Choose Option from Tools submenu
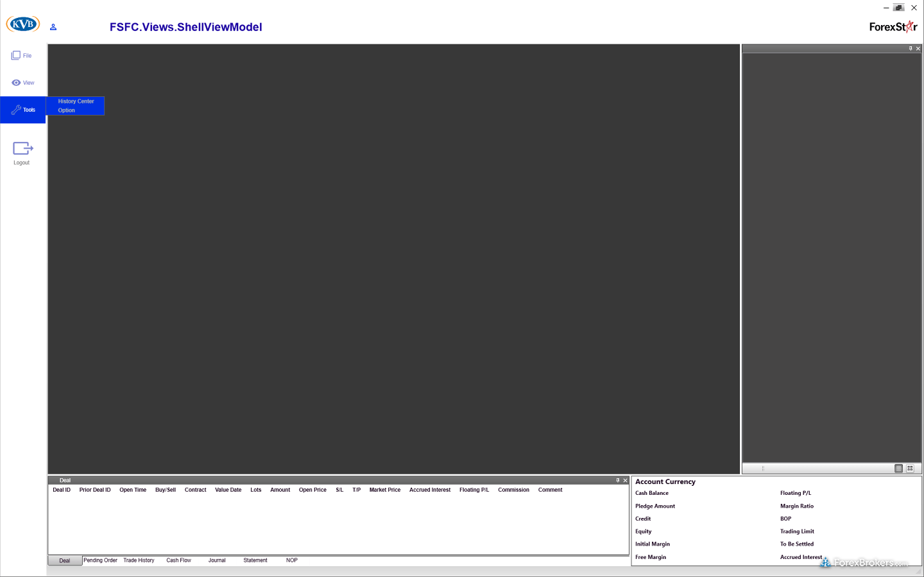This screenshot has width=924, height=577. pyautogui.click(x=67, y=110)
